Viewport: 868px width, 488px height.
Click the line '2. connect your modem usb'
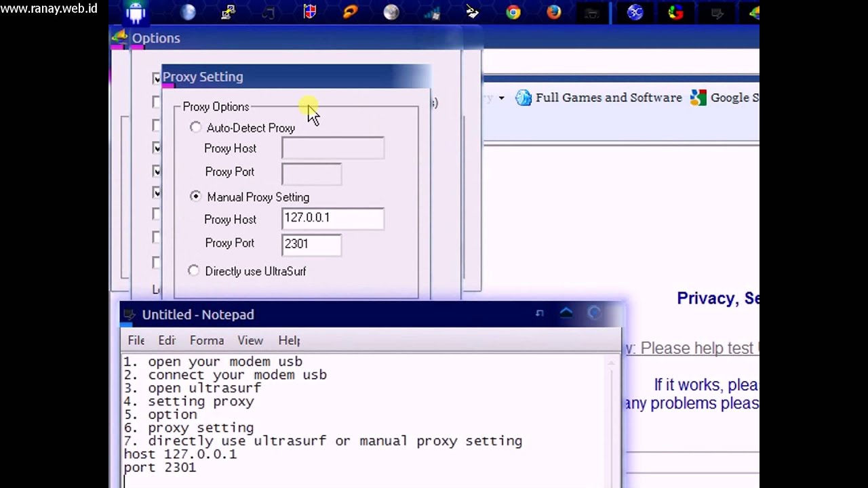click(x=225, y=375)
